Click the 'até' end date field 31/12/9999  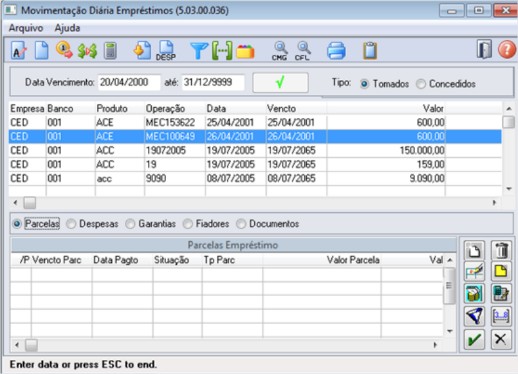[213, 82]
